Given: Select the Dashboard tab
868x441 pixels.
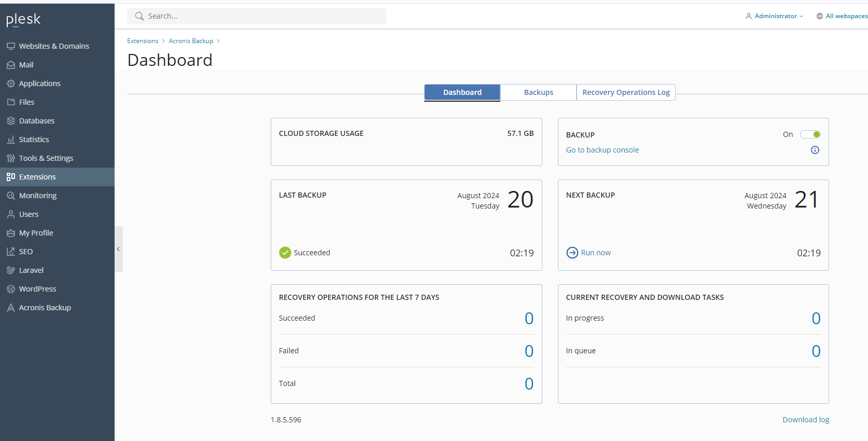Looking at the screenshot, I should pos(463,92).
